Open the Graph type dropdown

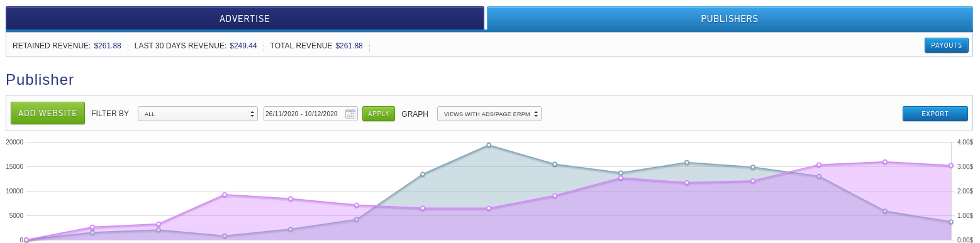click(x=489, y=114)
